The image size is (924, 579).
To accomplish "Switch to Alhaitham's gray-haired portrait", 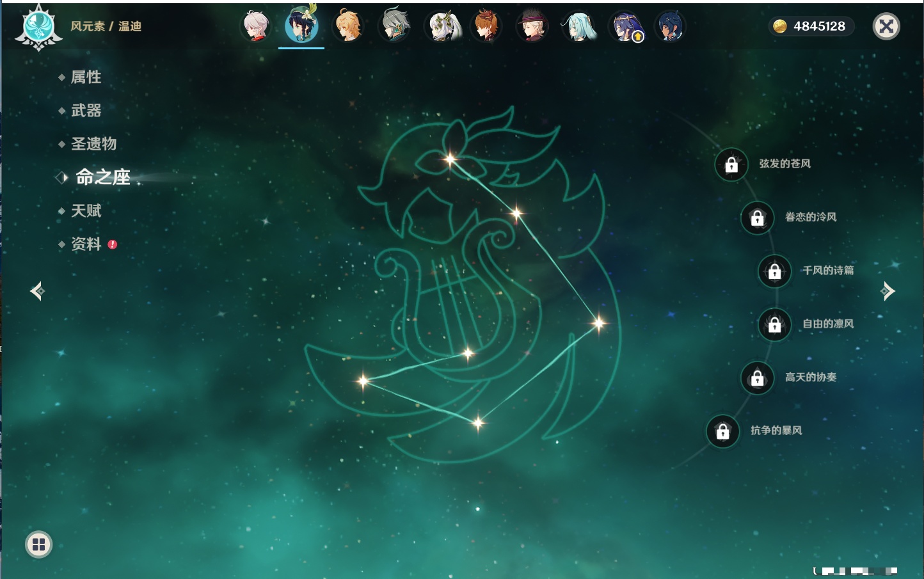I will click(394, 27).
